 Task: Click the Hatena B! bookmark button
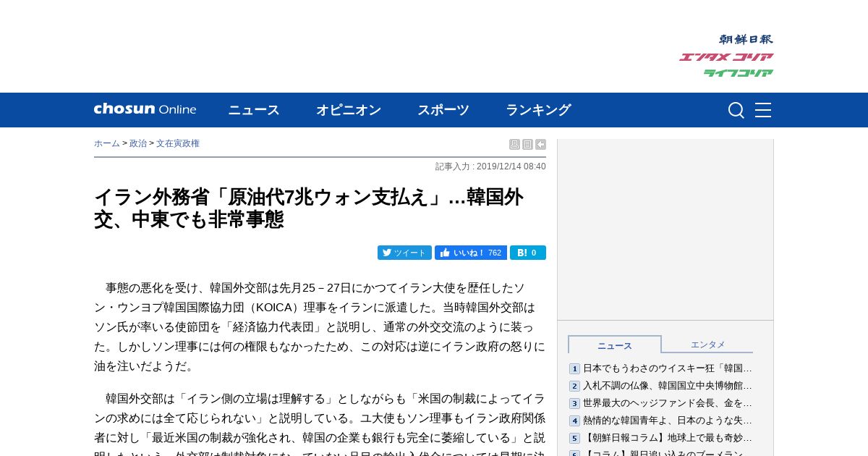tap(528, 253)
